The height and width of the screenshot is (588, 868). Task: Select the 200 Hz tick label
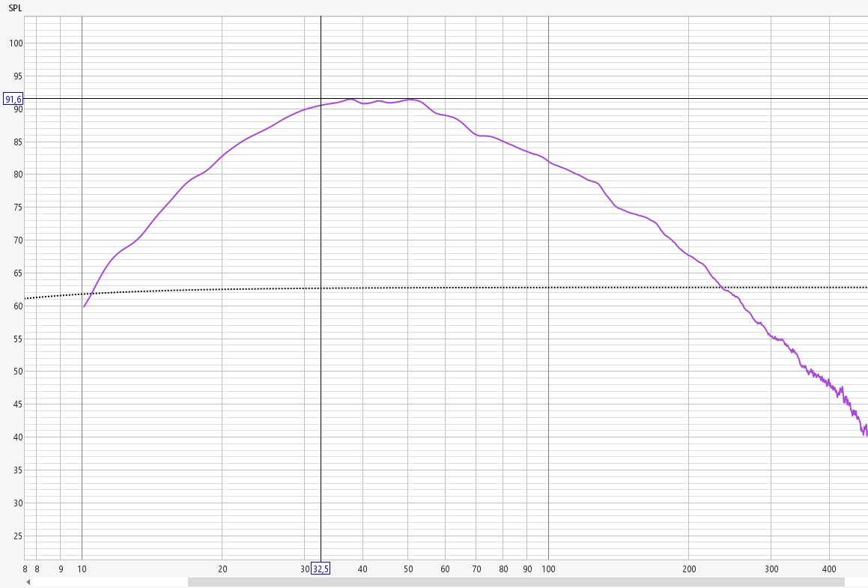coord(689,569)
